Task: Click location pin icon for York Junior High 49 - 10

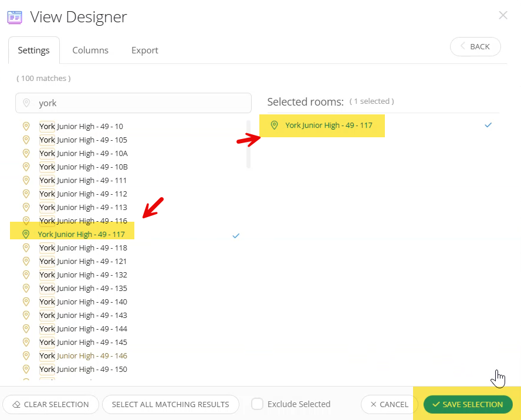Action: tap(26, 126)
